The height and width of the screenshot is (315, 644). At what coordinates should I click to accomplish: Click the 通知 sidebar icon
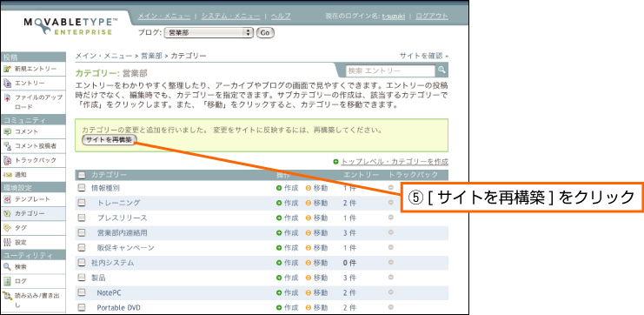pyautogui.click(x=7, y=175)
